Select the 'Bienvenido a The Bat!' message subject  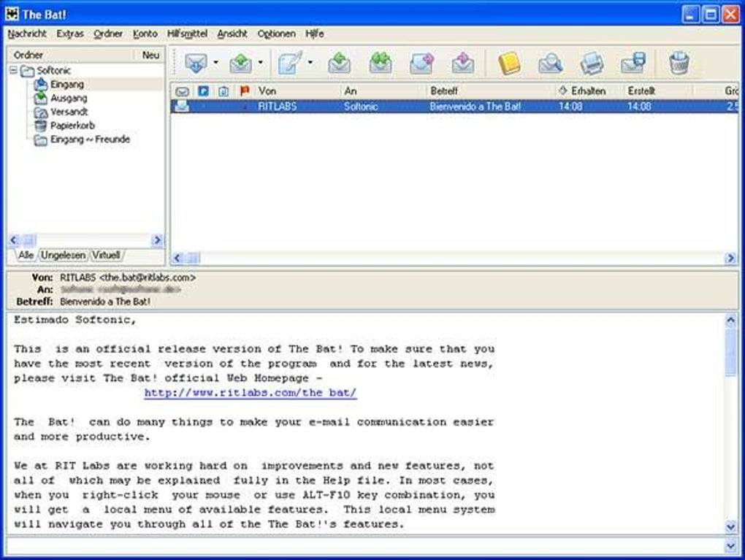[475, 107]
